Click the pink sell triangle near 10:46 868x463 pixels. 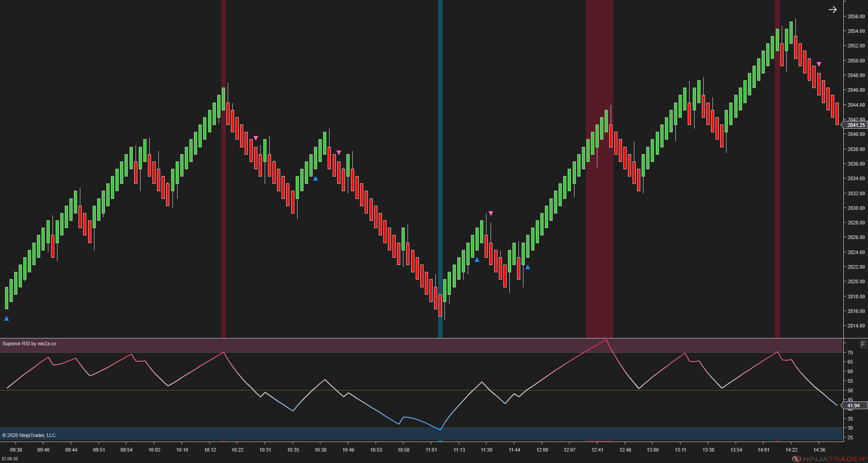pyautogui.click(x=338, y=151)
